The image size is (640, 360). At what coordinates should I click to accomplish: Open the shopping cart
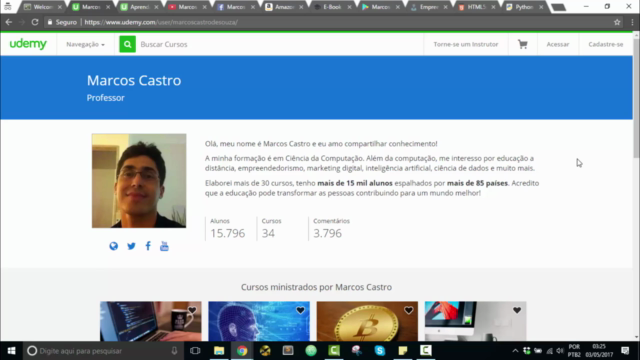pyautogui.click(x=522, y=44)
